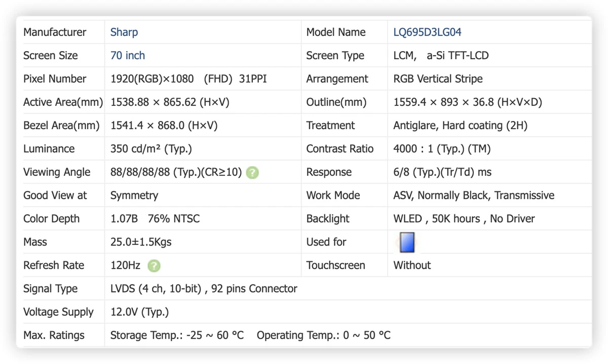Select the Touchscreen label

335,265
